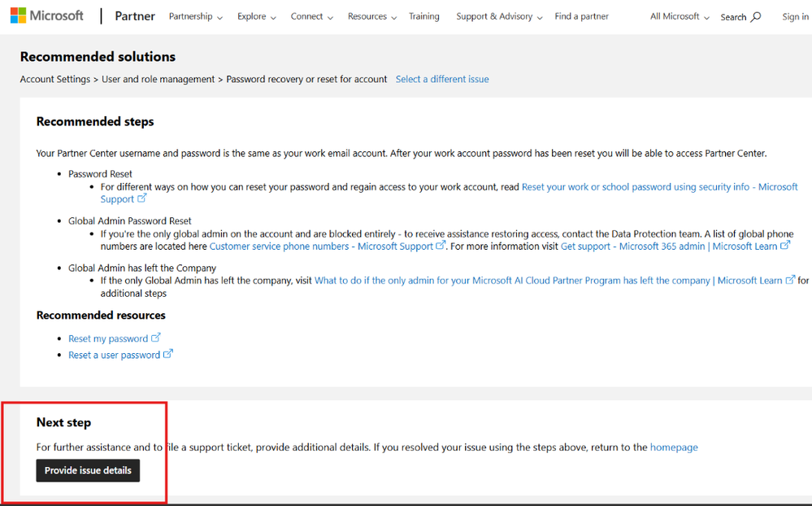Click Select a different issue link
This screenshot has height=506, width=812.
[442, 80]
